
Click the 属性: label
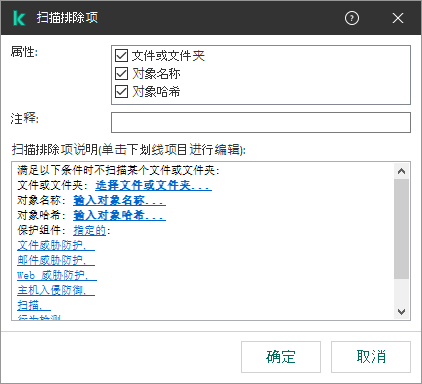[24, 52]
